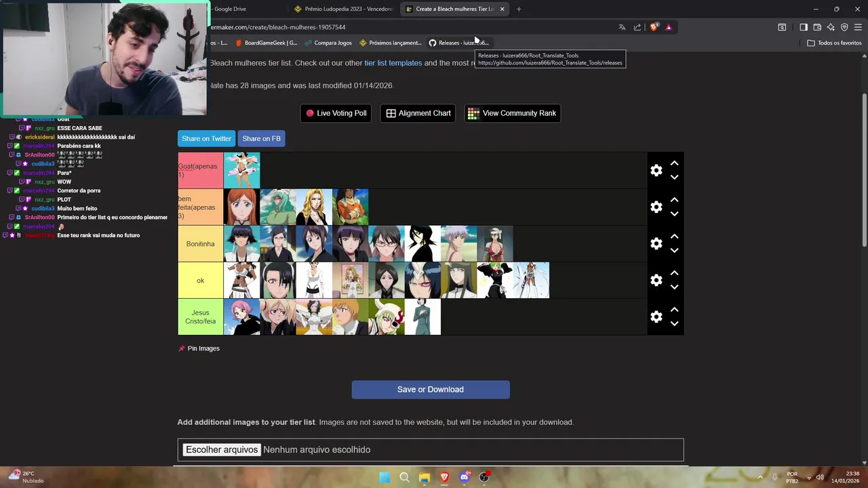Move Jesus Cristo/feia row up
868x488 pixels.
point(674,310)
